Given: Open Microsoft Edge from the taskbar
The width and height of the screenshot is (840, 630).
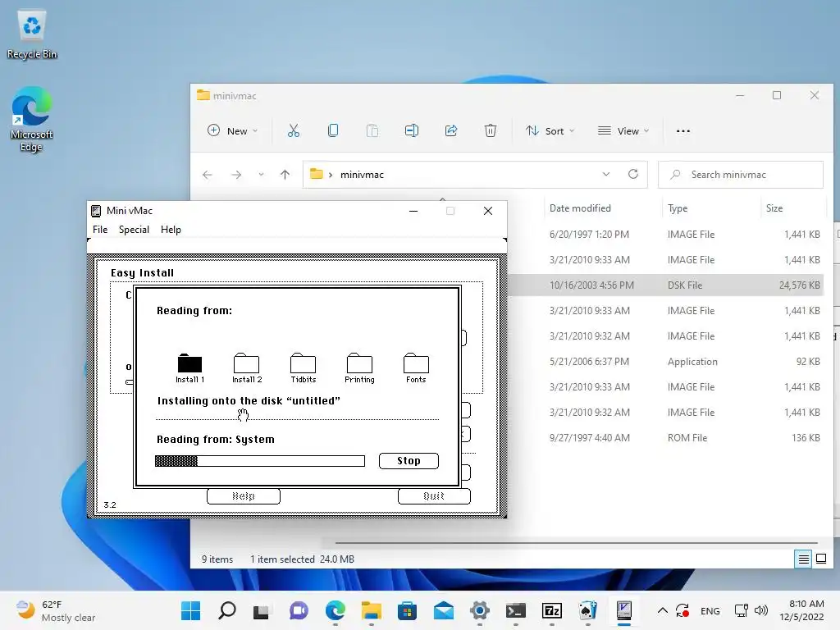Looking at the screenshot, I should (x=335, y=610).
